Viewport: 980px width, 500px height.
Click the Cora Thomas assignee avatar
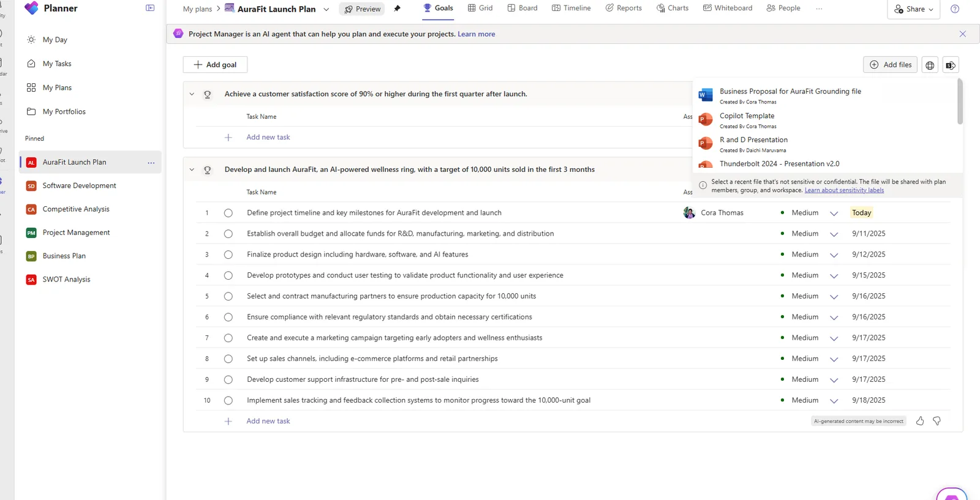689,213
